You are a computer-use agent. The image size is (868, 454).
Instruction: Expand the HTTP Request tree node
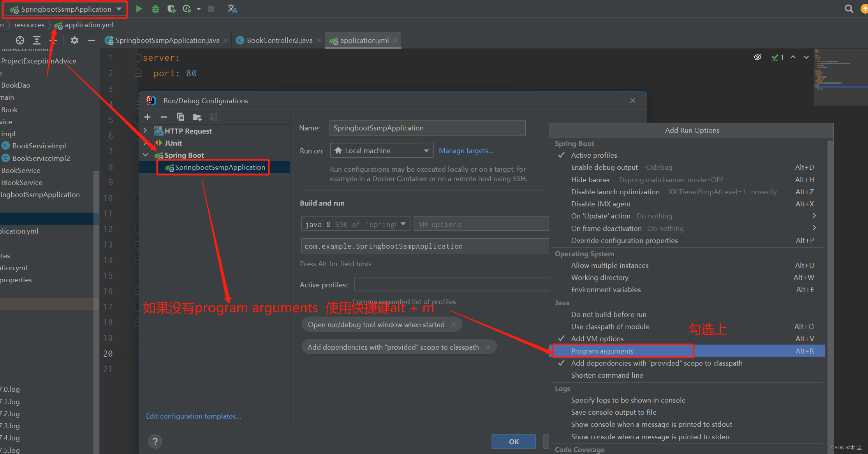tap(145, 131)
